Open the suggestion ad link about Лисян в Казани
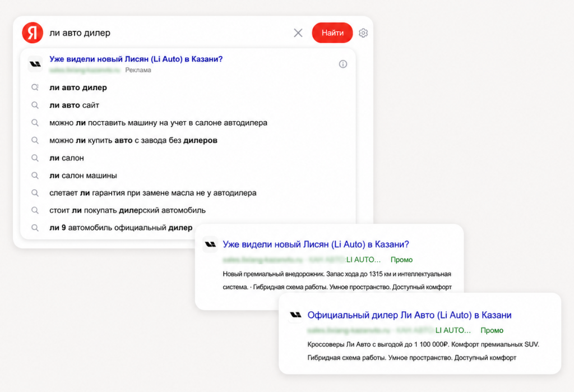This screenshot has height=392, width=574. 136,59
